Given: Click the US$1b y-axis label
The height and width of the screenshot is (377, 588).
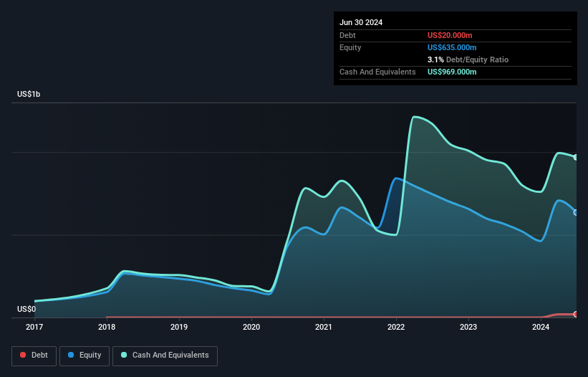Looking at the screenshot, I should (x=29, y=94).
